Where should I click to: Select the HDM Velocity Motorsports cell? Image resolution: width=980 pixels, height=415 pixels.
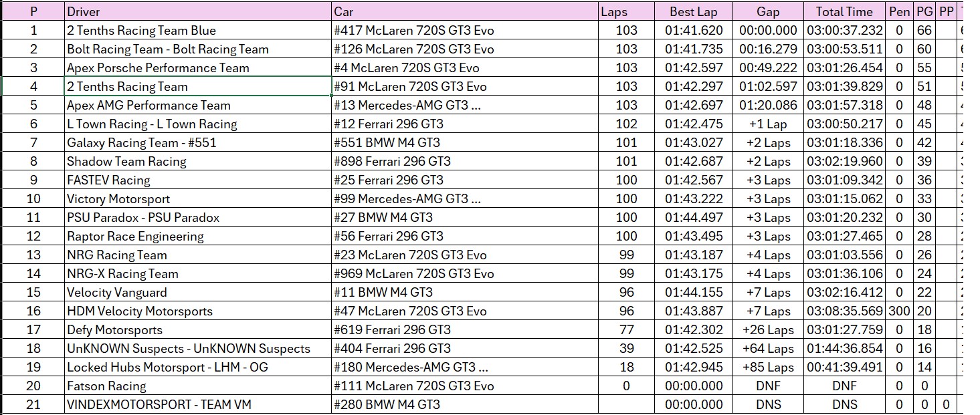click(x=198, y=311)
